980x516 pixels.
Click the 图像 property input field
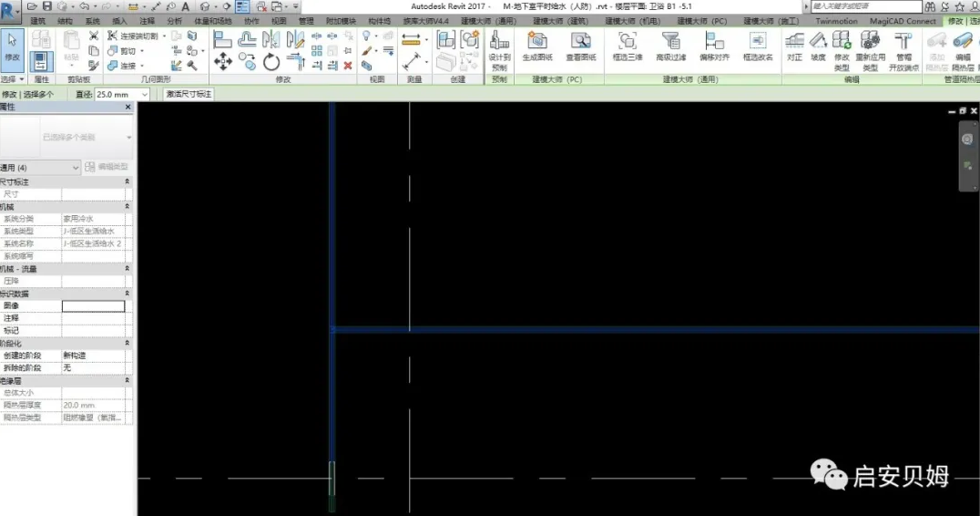[93, 305]
